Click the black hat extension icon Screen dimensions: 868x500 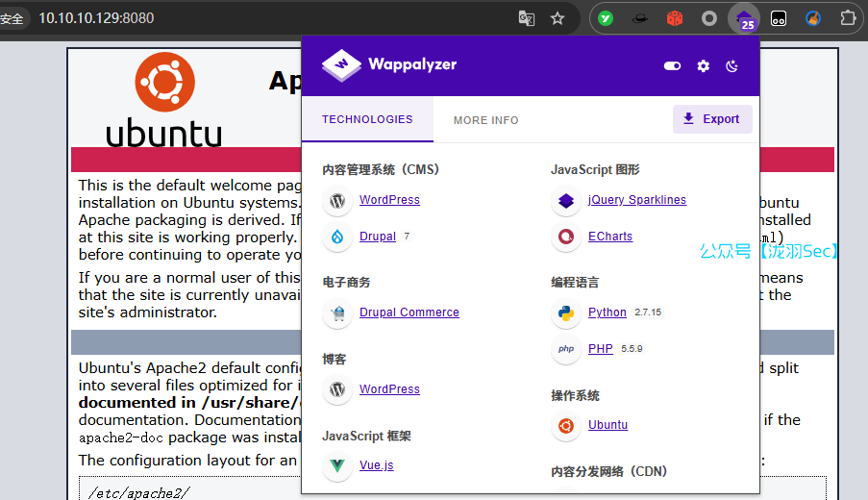coord(639,18)
